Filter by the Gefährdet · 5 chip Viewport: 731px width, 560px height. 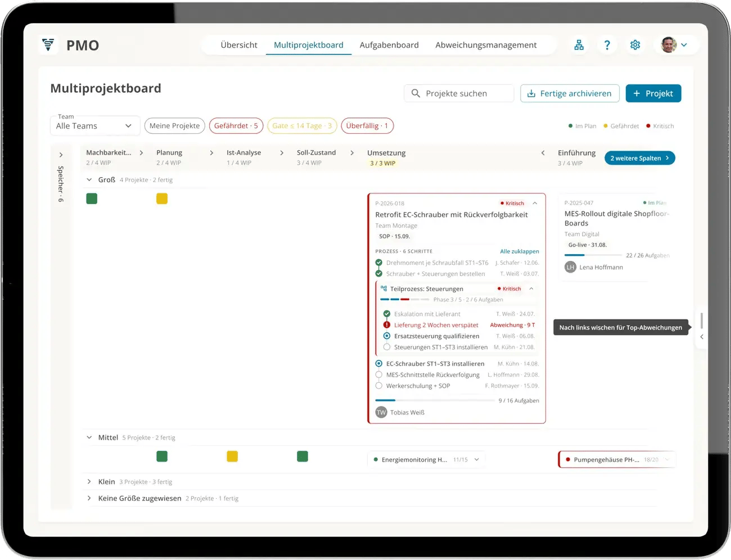236,126
